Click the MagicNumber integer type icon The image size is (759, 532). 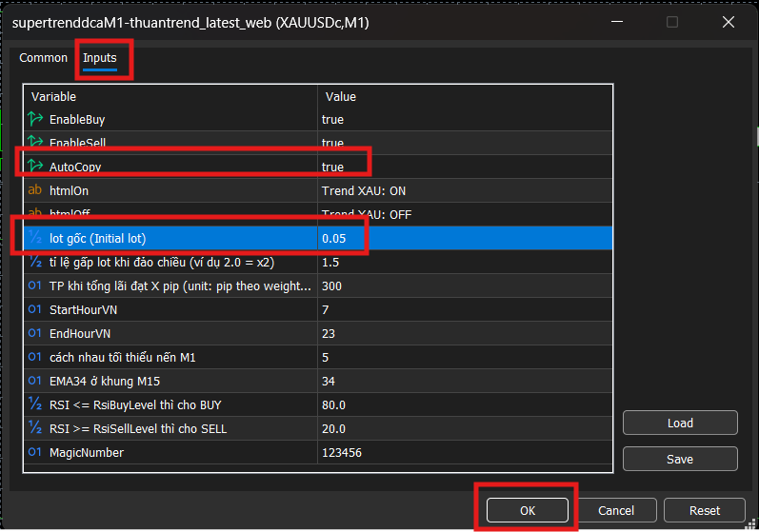coord(35,452)
